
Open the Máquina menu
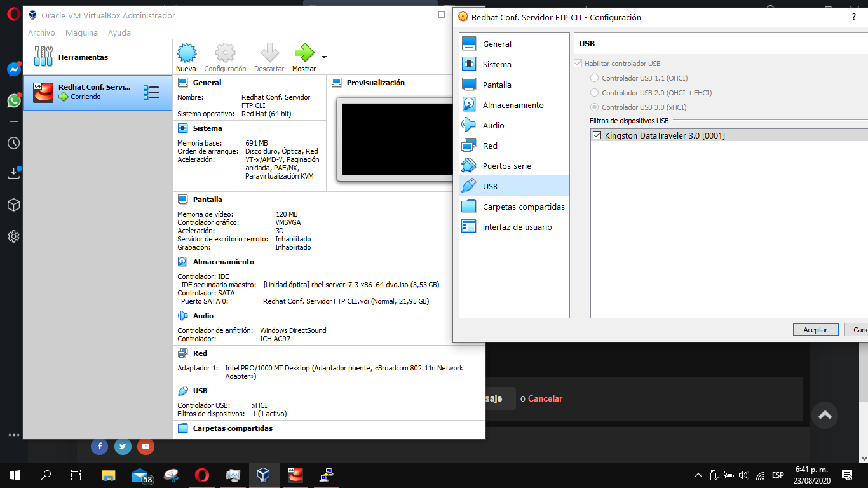[81, 32]
